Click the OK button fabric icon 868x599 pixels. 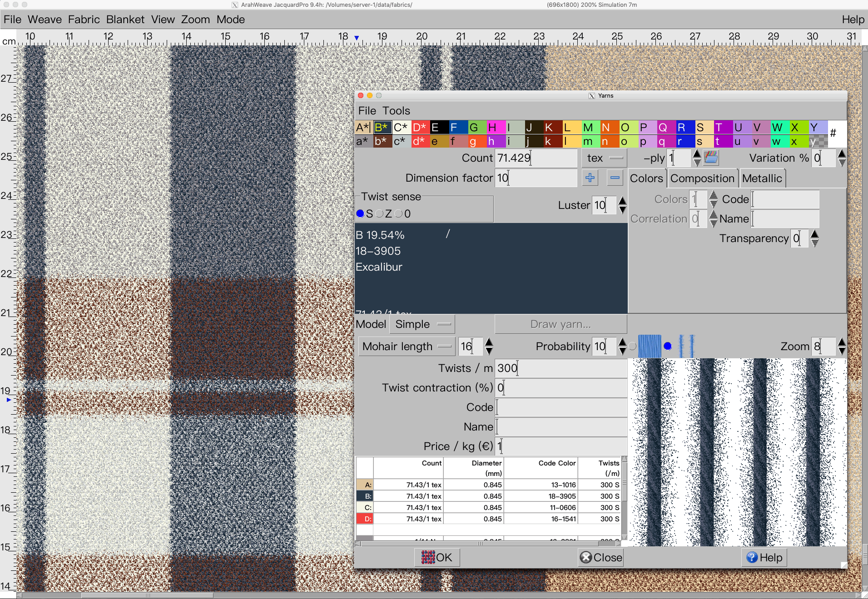click(x=428, y=557)
